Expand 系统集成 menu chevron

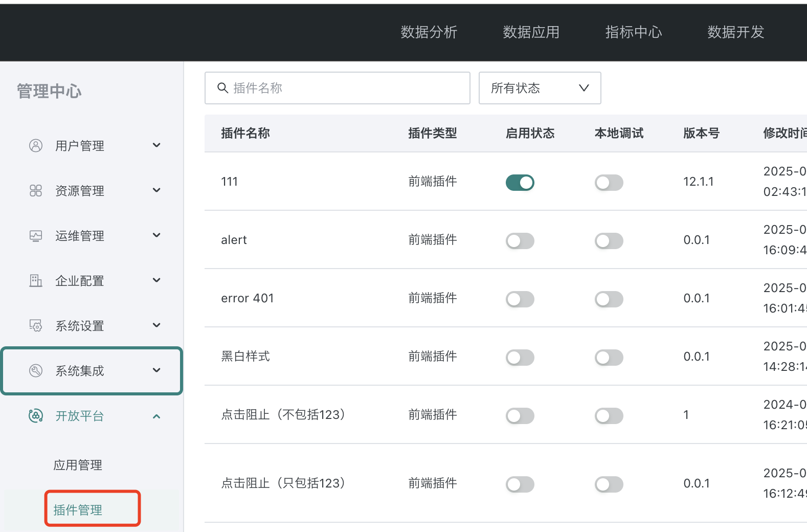(156, 370)
